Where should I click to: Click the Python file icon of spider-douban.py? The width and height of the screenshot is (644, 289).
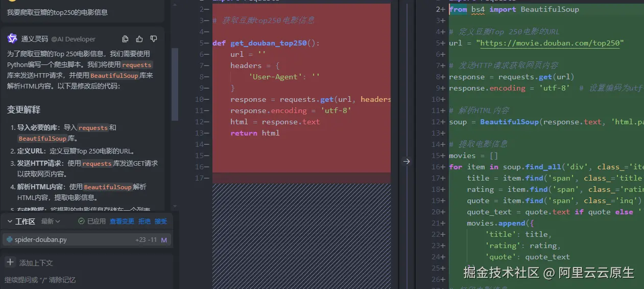(9, 239)
